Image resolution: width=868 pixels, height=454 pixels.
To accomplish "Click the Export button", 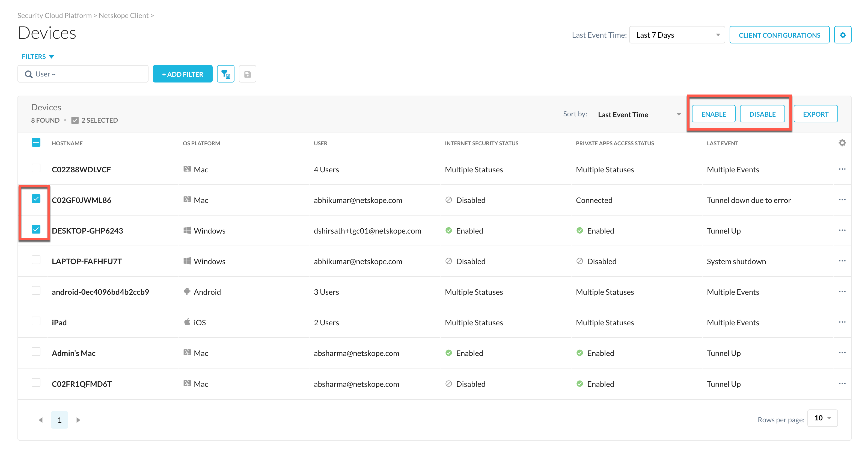I will click(x=815, y=114).
